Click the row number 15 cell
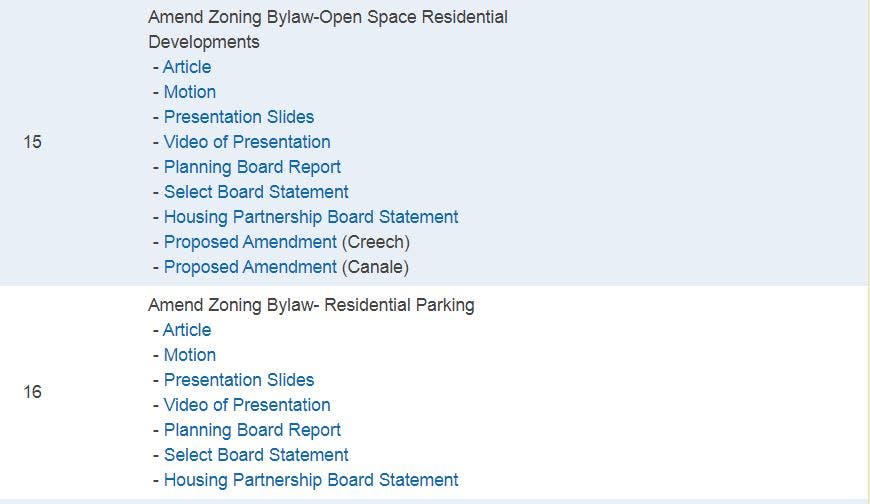Image resolution: width=870 pixels, height=504 pixels. 33,142
